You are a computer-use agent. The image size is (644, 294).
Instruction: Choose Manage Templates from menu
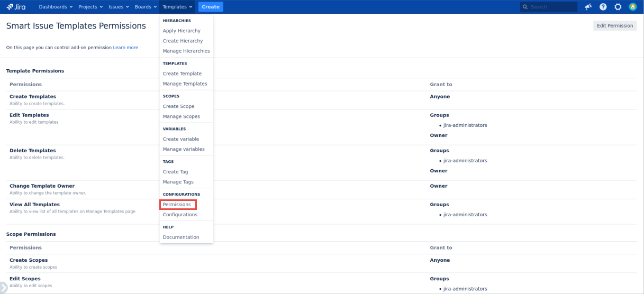pos(185,84)
